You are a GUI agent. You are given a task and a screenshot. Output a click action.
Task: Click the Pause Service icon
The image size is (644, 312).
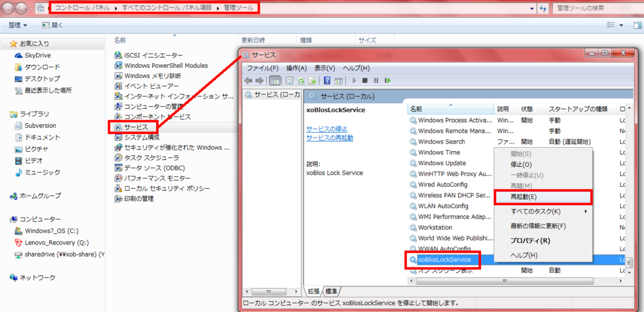click(x=376, y=81)
